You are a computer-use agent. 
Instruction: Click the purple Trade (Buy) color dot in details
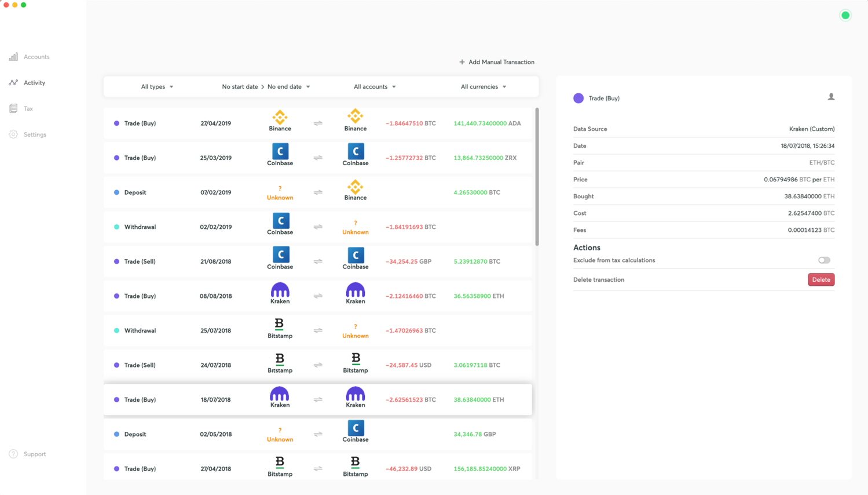(578, 99)
